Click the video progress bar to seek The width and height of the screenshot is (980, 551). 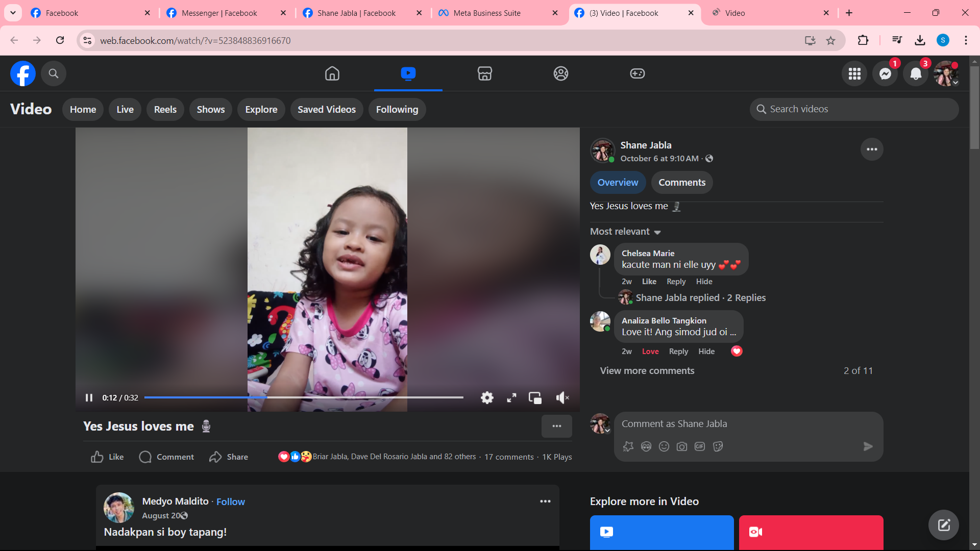pos(357,397)
